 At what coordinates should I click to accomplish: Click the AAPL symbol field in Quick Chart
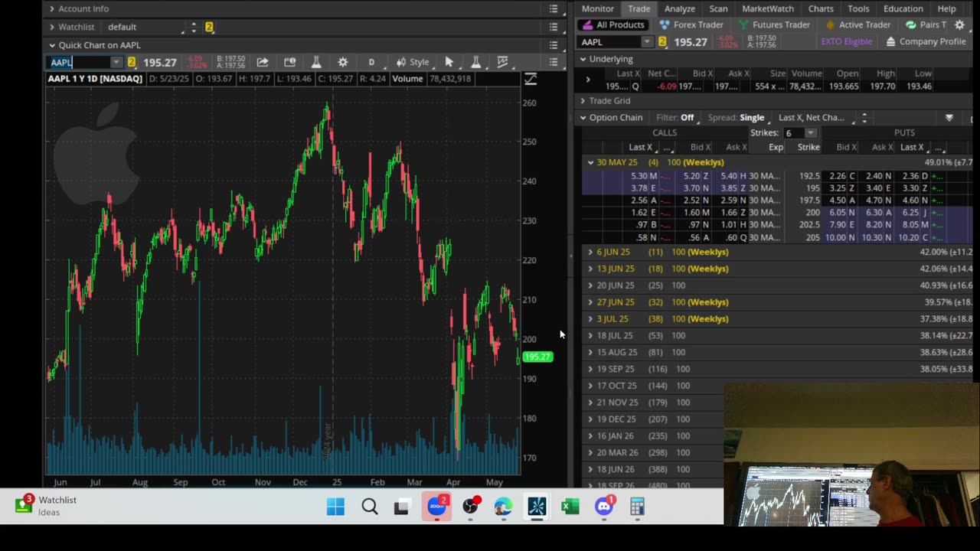pos(78,62)
